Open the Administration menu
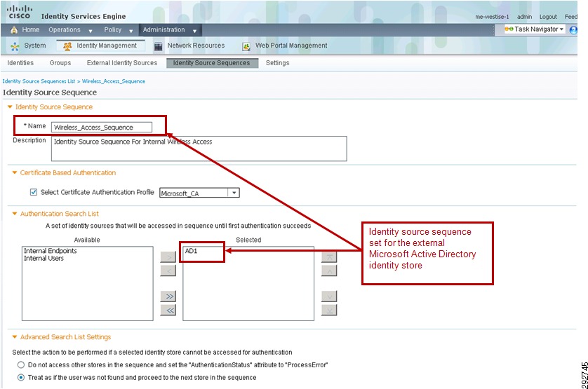Image resolution: width=588 pixels, height=389 pixels. click(163, 29)
